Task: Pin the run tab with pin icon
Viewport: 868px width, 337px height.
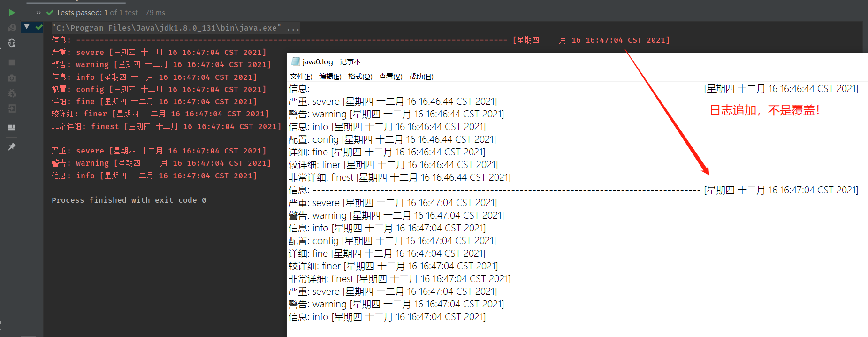Action: point(12,147)
